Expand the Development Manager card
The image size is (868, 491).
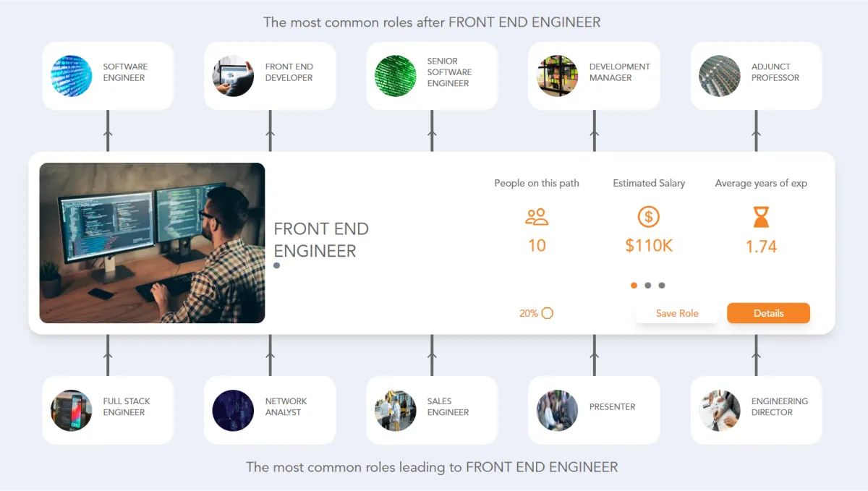593,75
